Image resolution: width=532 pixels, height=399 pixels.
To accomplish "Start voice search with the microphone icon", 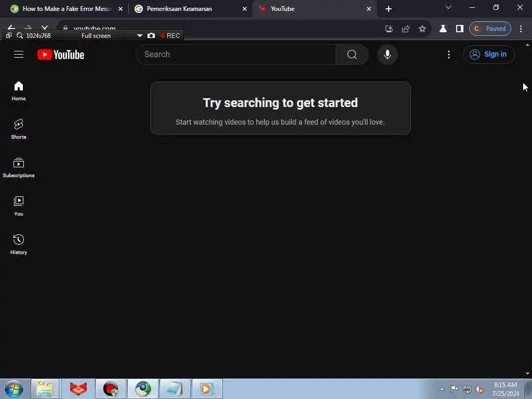I will click(387, 54).
